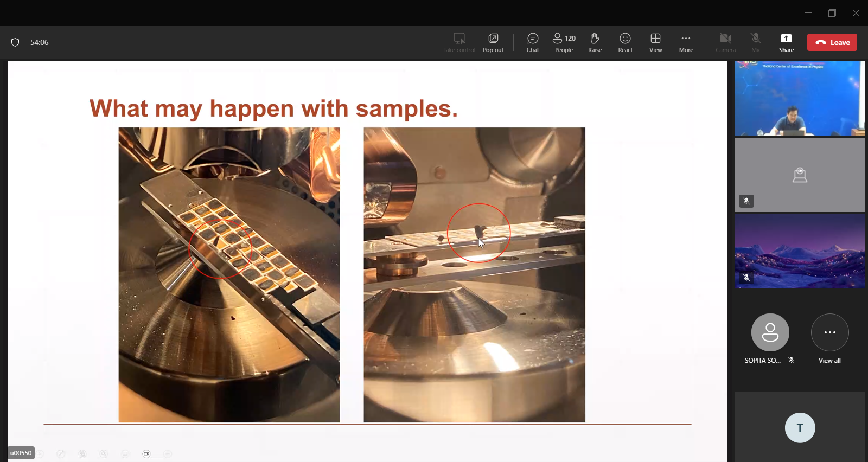
Task: Raise your hand in the meeting
Action: coord(595,42)
